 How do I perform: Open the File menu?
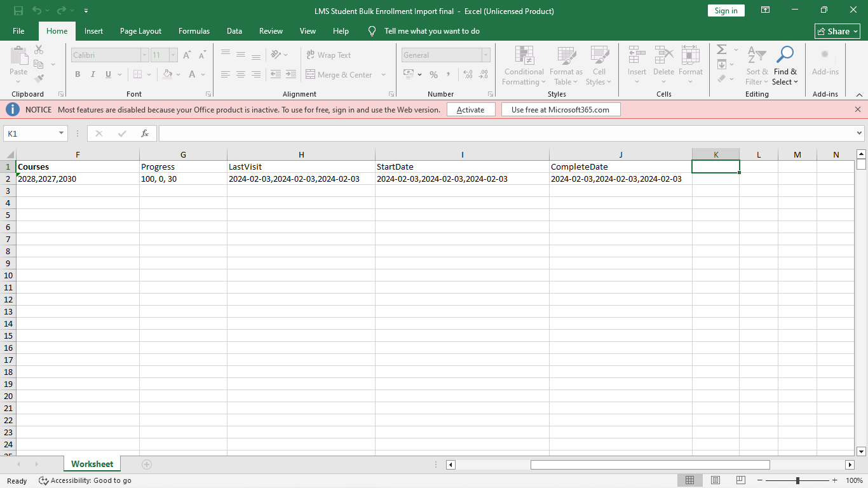pyautogui.click(x=18, y=31)
